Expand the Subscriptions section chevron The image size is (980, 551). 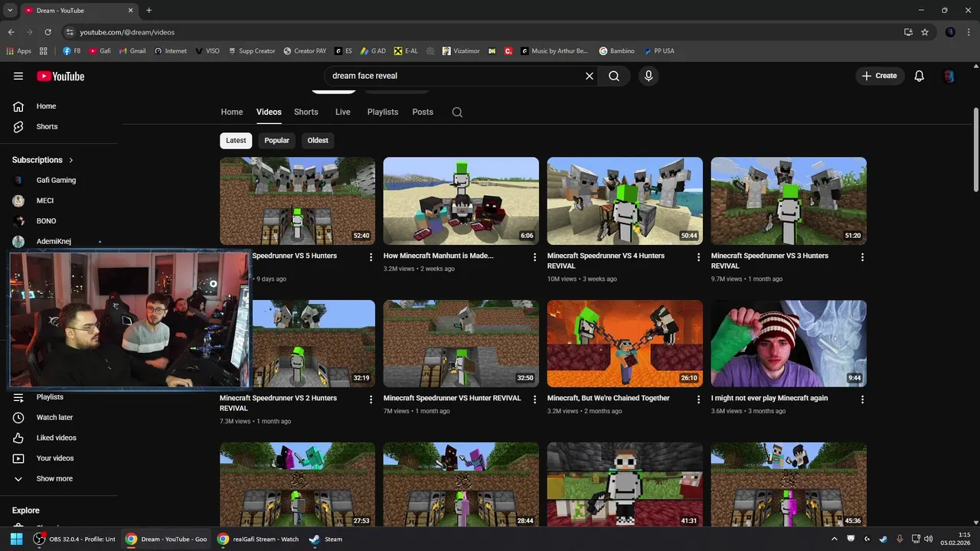click(71, 160)
